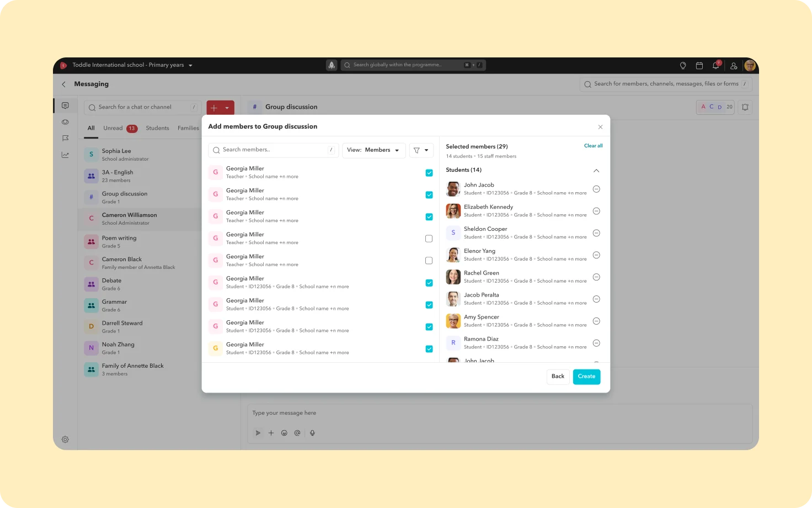Switch to the Students tab
This screenshot has height=508, width=812.
[x=157, y=128]
